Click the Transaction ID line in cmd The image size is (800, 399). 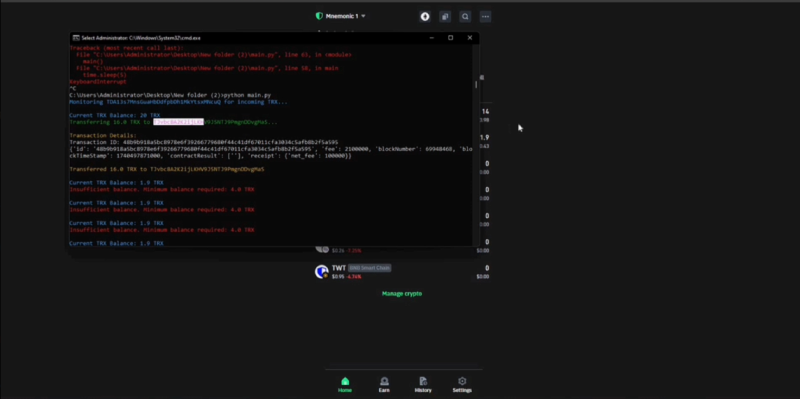pos(204,142)
